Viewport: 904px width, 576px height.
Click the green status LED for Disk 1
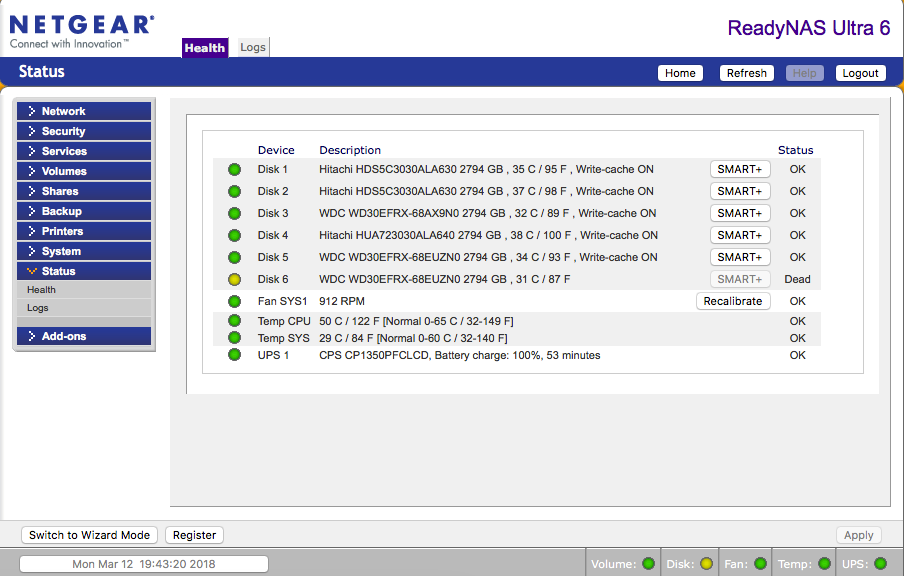tap(234, 170)
